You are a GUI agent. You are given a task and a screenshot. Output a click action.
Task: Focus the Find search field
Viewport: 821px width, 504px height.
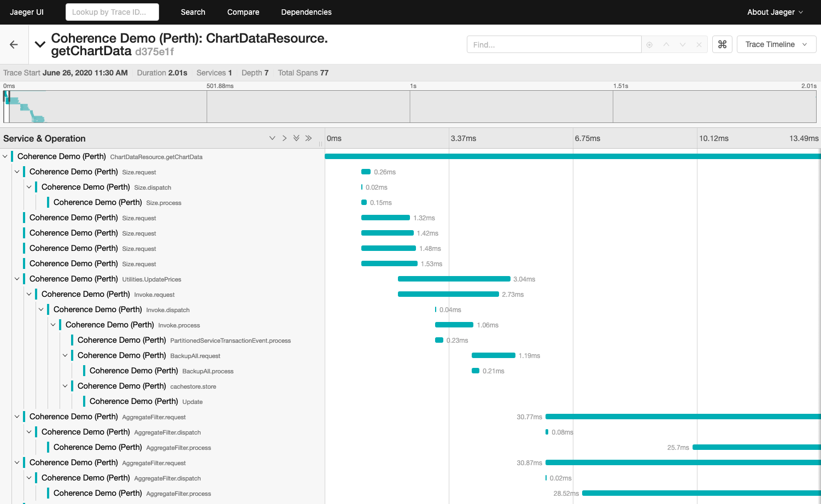pyautogui.click(x=554, y=44)
